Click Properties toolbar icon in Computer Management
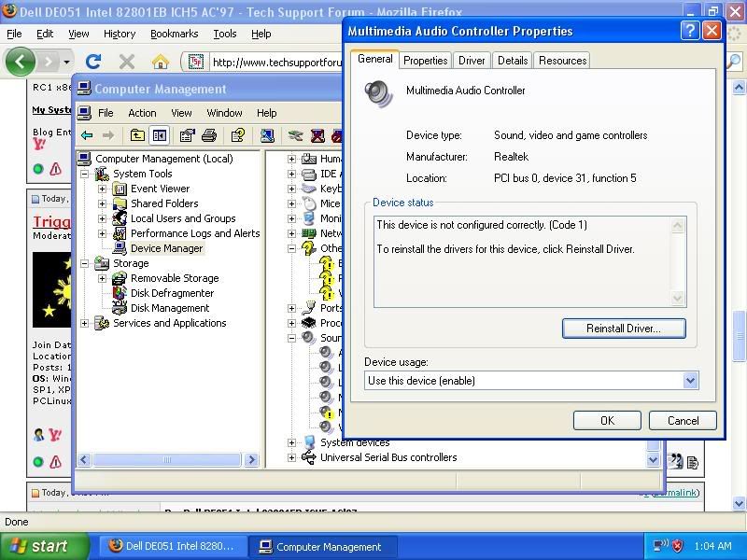 click(x=187, y=135)
